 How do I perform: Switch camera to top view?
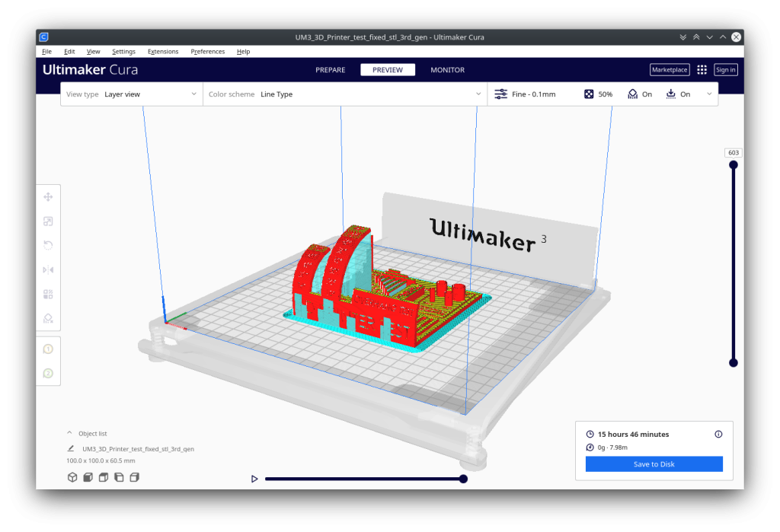click(x=104, y=477)
